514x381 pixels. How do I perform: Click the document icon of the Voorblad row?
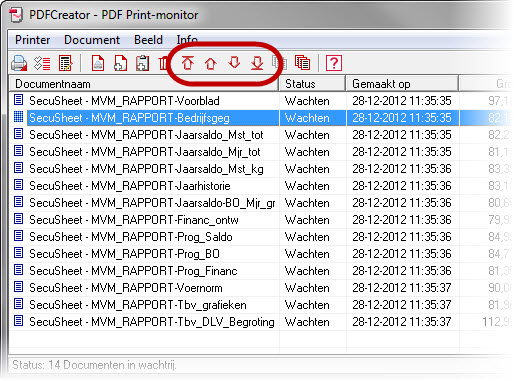tap(19, 100)
